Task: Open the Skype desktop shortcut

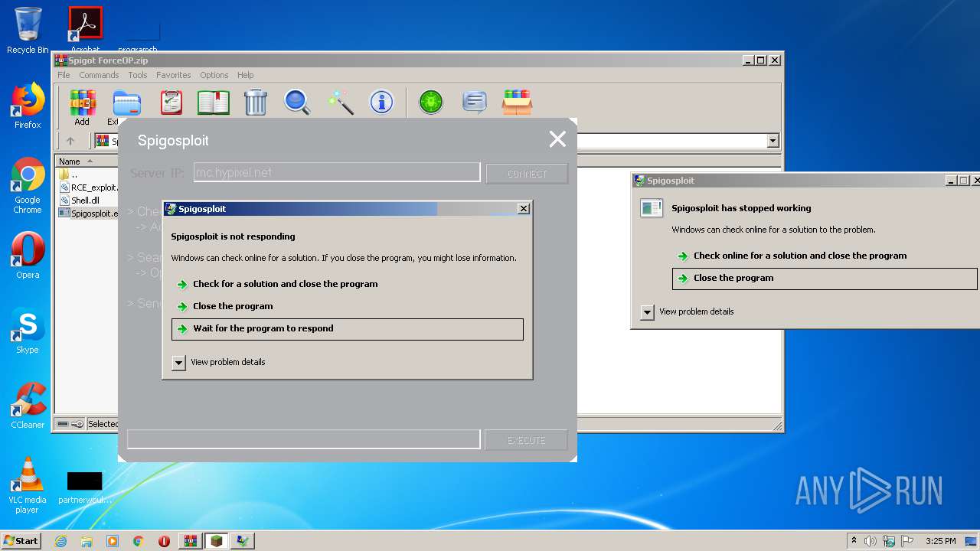Action: click(x=28, y=331)
